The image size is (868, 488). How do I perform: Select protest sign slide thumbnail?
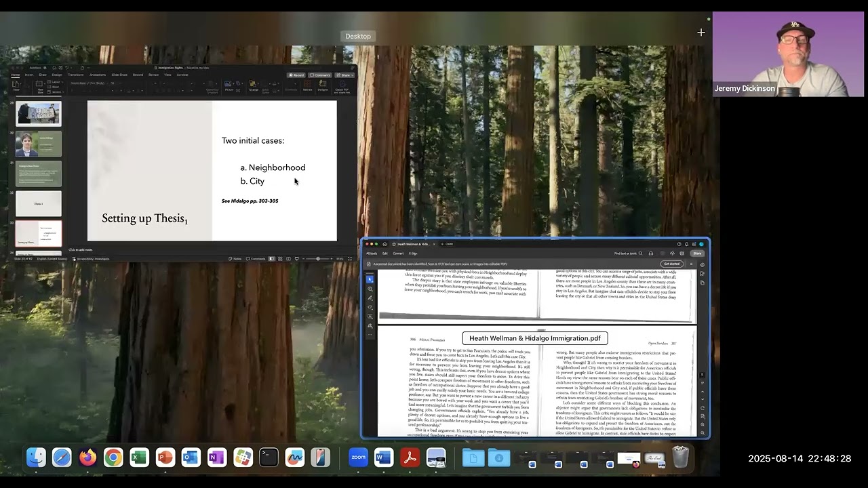(x=39, y=114)
